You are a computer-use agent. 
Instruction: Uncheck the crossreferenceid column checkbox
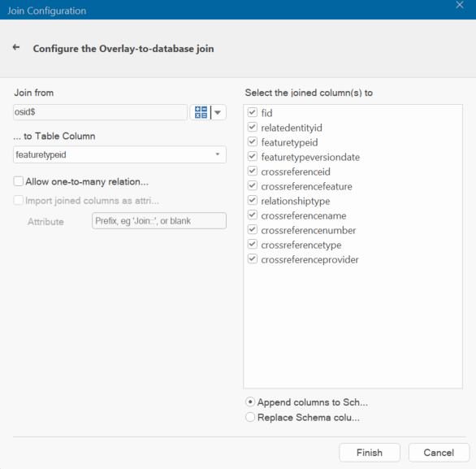coord(253,171)
